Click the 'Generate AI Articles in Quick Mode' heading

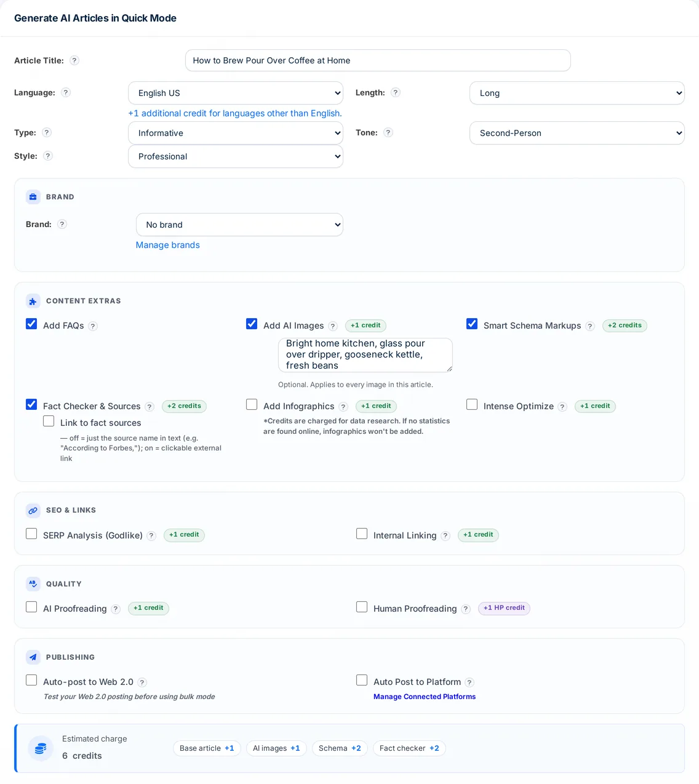point(95,18)
